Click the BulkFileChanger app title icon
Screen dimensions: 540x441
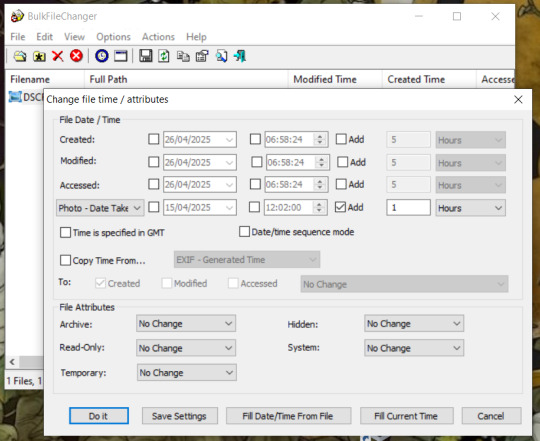pos(17,16)
